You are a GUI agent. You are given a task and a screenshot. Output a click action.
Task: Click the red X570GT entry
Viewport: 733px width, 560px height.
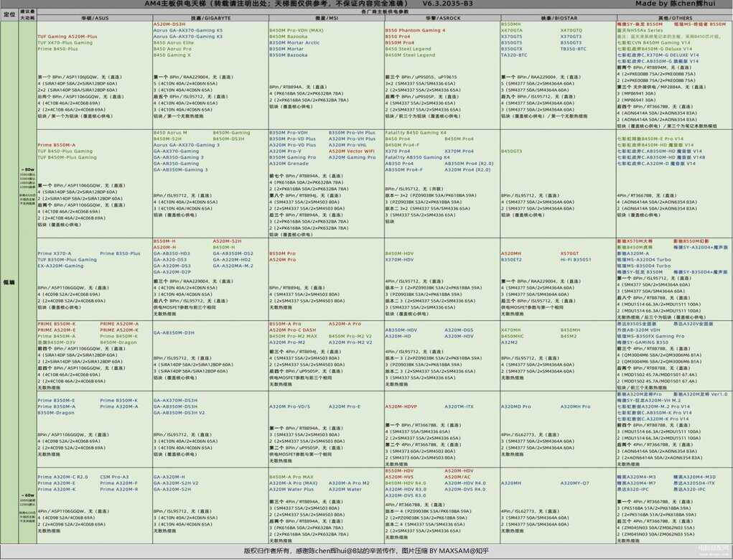[569, 253]
